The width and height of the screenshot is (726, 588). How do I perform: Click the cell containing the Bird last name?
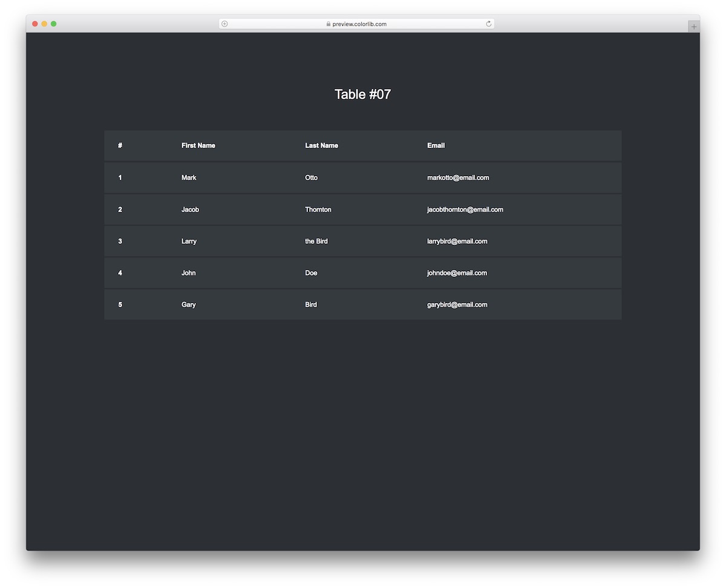(x=311, y=304)
